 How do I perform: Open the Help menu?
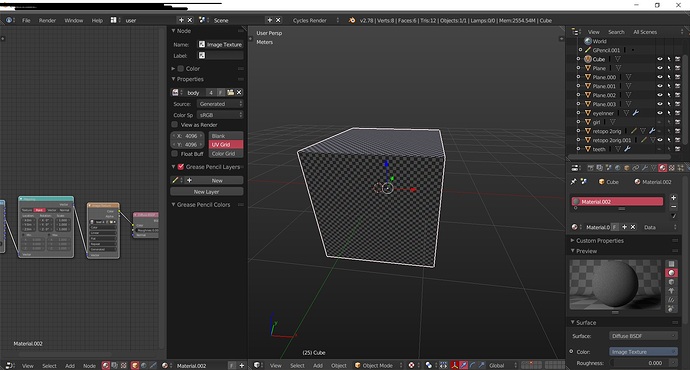pyautogui.click(x=97, y=20)
